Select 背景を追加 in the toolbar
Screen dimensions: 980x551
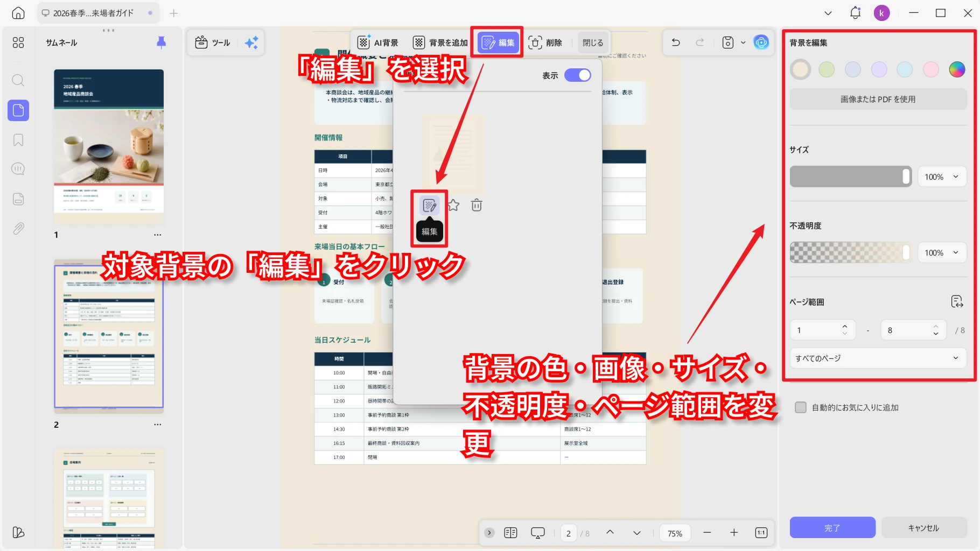[x=440, y=43]
